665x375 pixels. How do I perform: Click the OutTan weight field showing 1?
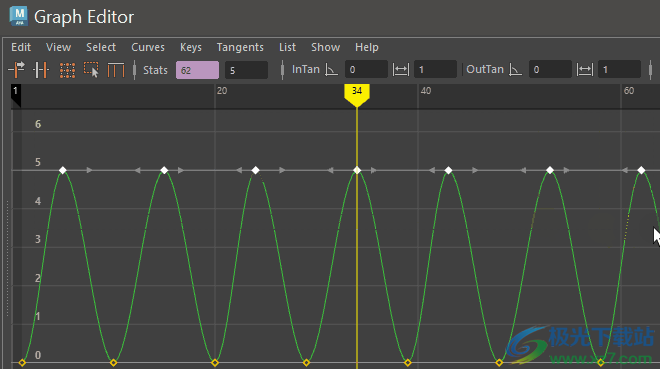[x=620, y=70]
